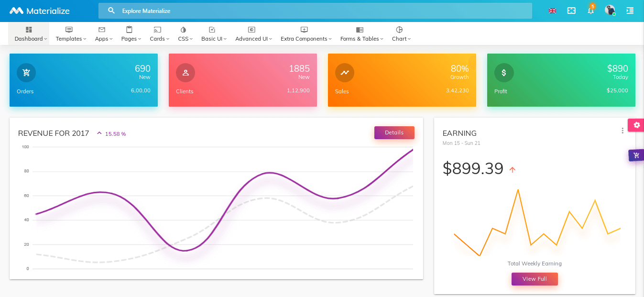The width and height of the screenshot is (644, 297).
Task: Click the 15.58 % revenue change
Action: click(115, 134)
